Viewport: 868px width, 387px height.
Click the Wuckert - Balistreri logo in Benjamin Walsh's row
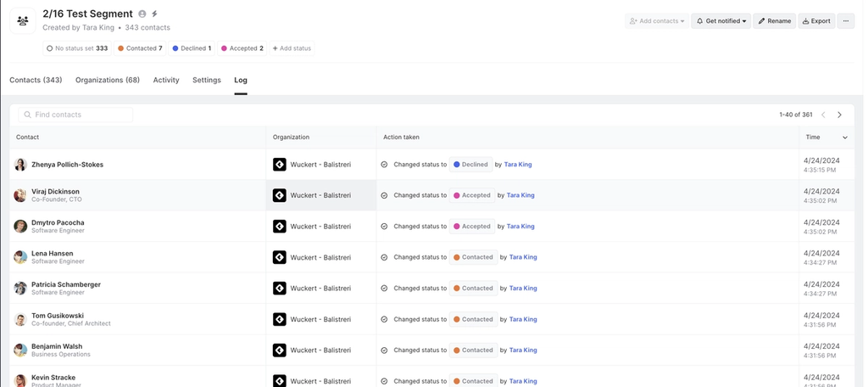(280, 351)
